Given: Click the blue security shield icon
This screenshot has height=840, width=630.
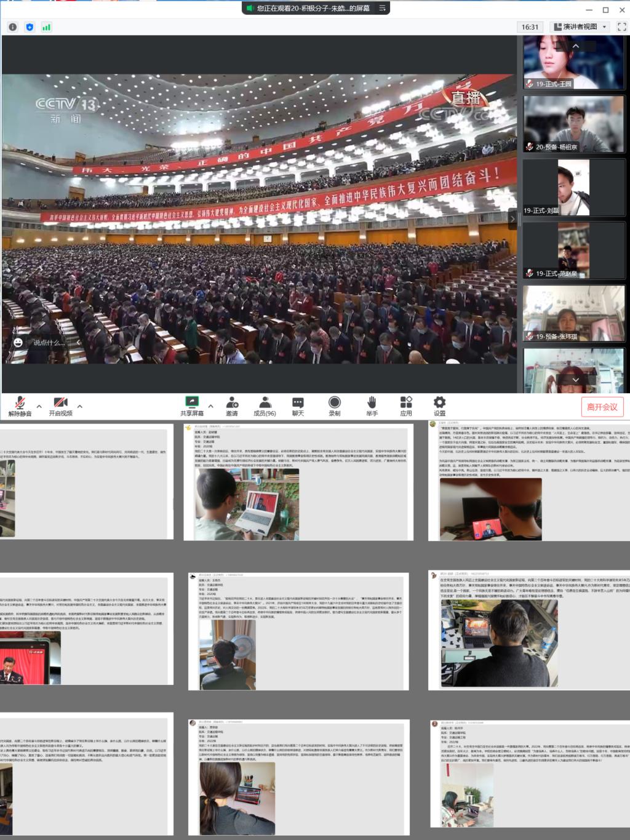Looking at the screenshot, I should 30,27.
